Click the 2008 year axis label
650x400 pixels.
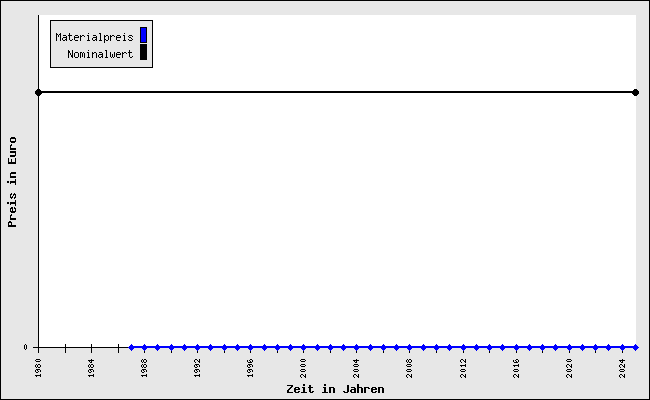coord(410,369)
